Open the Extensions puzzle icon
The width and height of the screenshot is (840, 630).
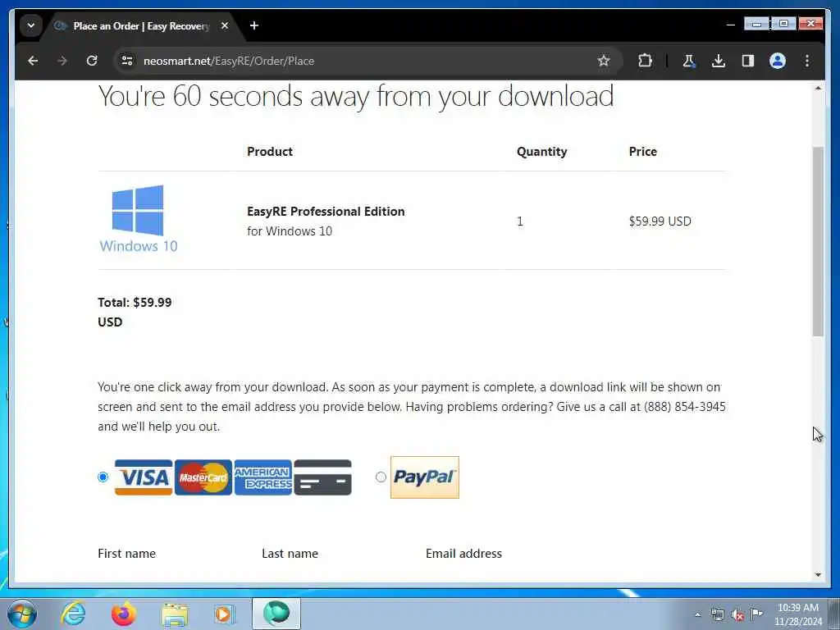click(645, 61)
